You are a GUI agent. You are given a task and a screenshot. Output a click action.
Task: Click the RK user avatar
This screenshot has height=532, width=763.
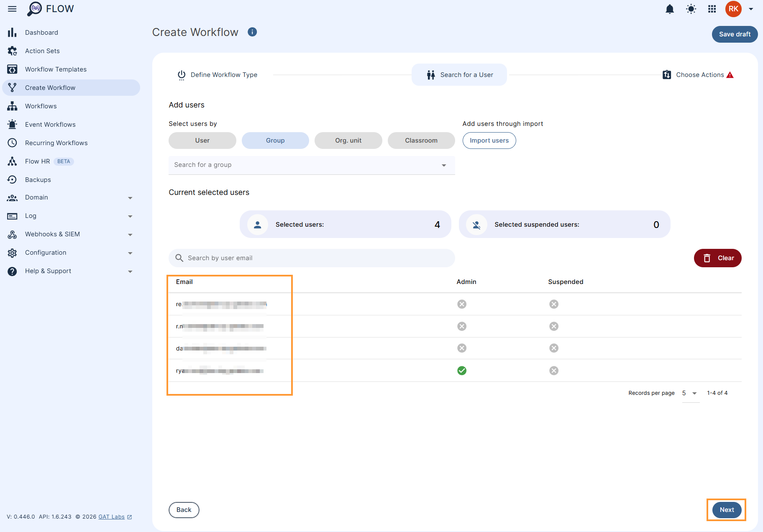(733, 9)
